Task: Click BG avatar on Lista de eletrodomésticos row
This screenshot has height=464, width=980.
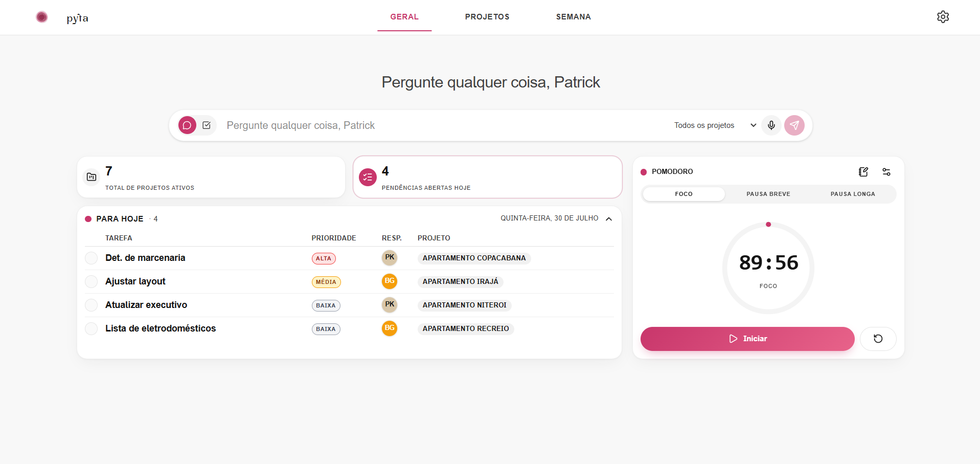Action: coord(390,328)
